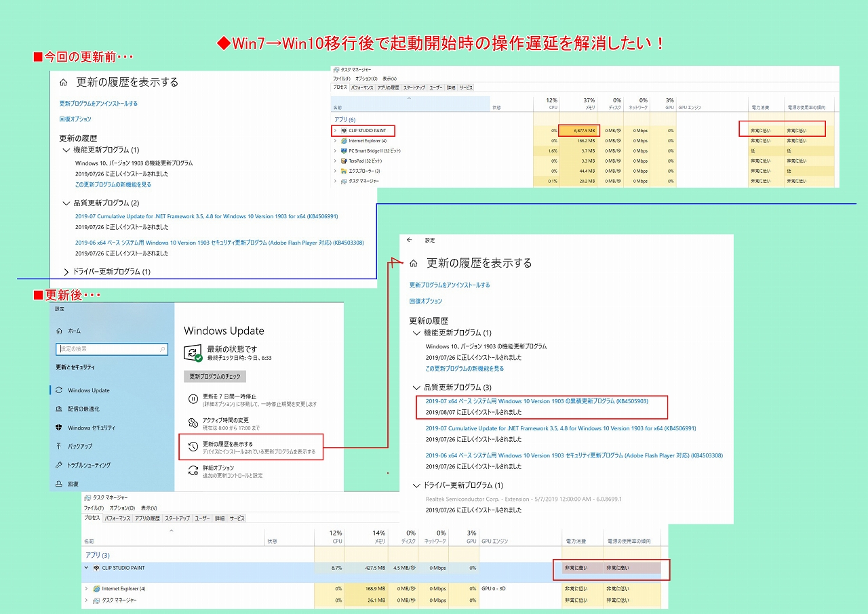Expand the エクスプローラー (3) row
Screen dimensions: 868x614
tap(334, 171)
